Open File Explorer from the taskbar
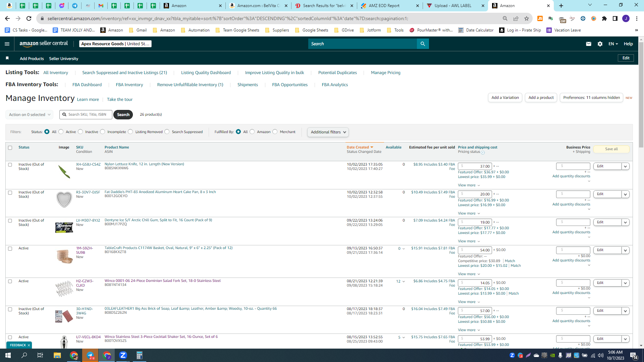644x362 pixels. tap(57, 355)
